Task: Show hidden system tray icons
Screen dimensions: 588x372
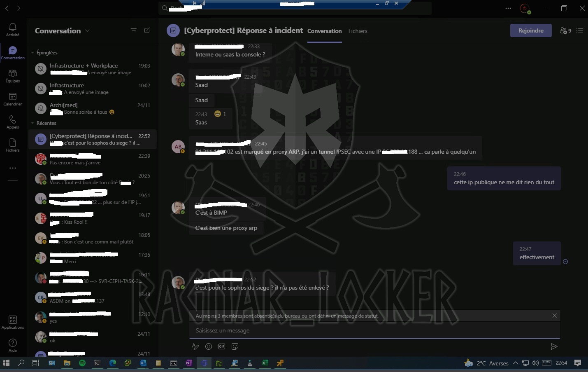Action: pos(516,363)
